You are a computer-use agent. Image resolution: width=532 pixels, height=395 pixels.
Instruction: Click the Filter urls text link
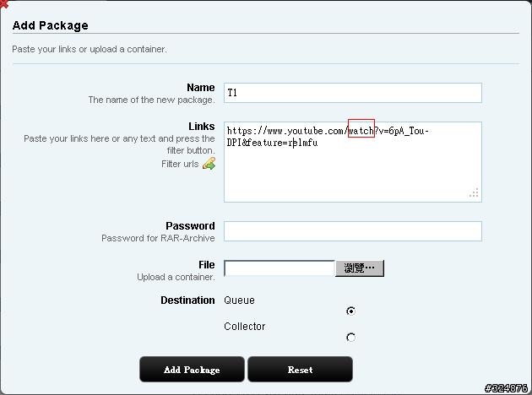tap(180, 164)
